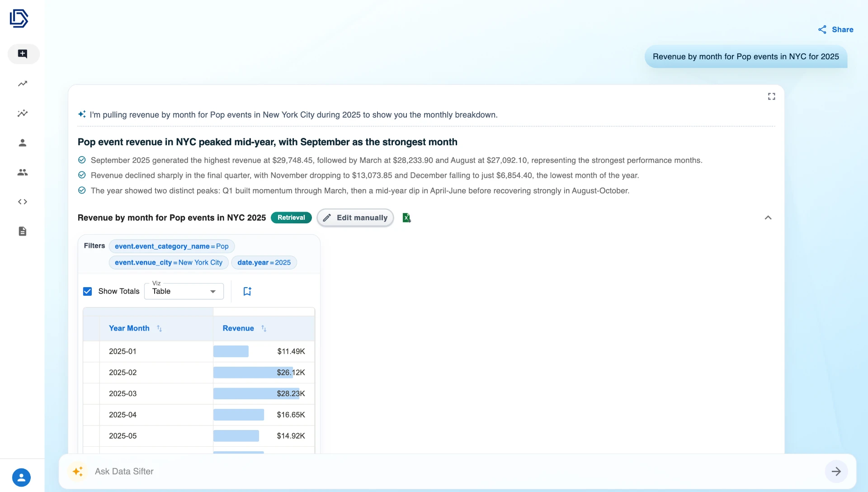Open the Viz Table dropdown

click(184, 291)
